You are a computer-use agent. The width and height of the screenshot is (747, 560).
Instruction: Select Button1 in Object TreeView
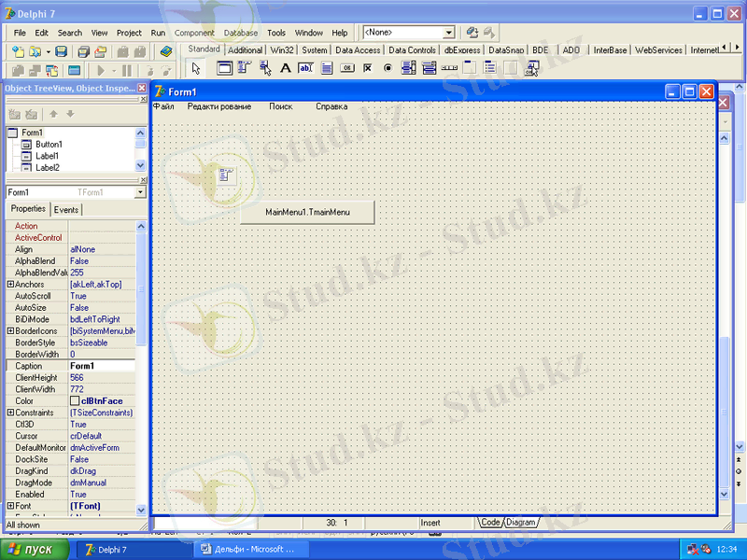[49, 145]
